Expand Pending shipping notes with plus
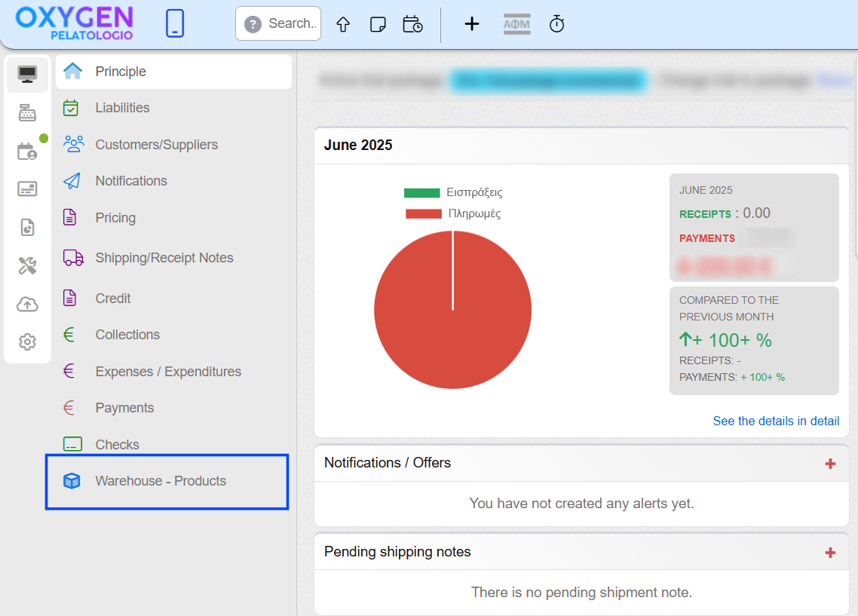Viewport: 858px width, 616px height. click(x=830, y=553)
